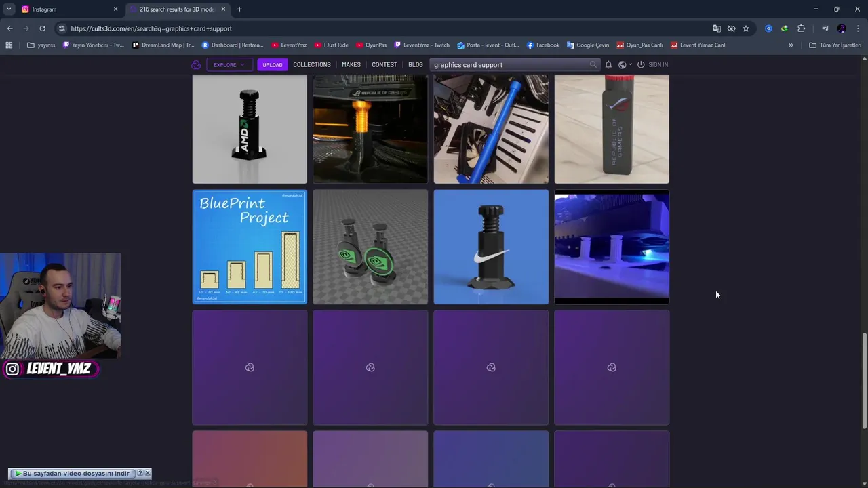This screenshot has height=488, width=868.
Task: Click the green globe download manager extension
Action: click(785, 28)
